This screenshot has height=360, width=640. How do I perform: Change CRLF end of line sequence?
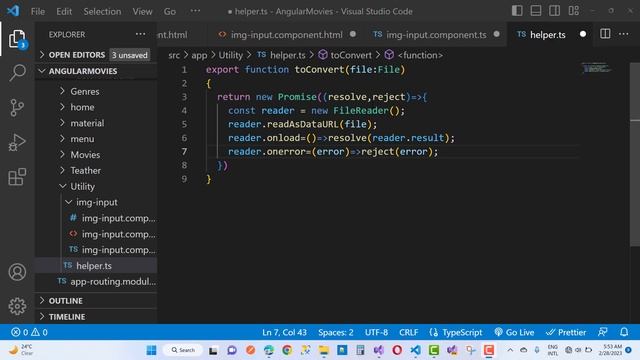[409, 332]
